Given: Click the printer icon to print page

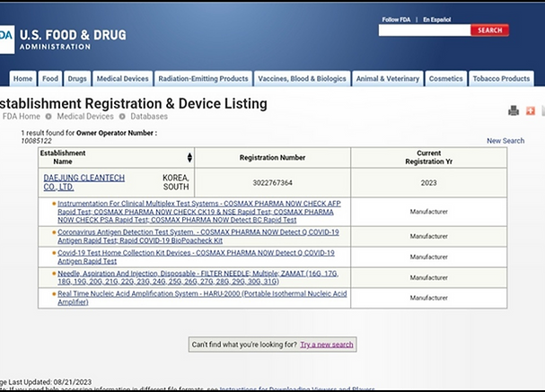Looking at the screenshot, I should click(514, 110).
